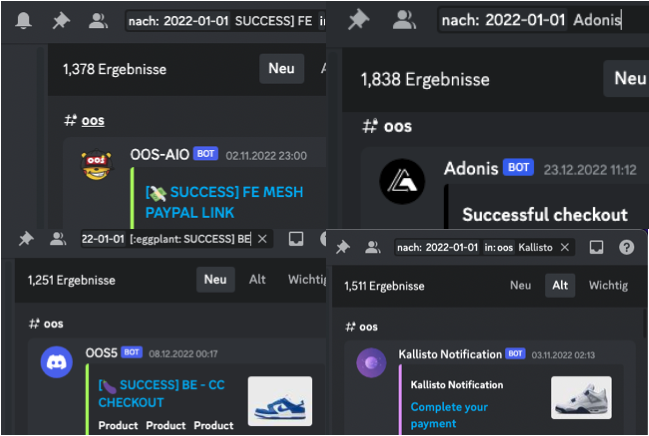Show member list in the 1,378 Ergebnisse panel

coord(98,20)
